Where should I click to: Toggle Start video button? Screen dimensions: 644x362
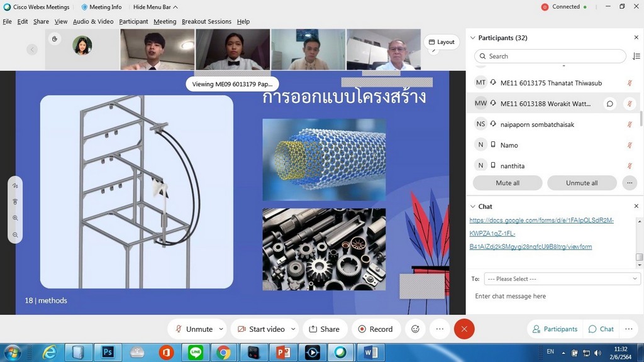tap(260, 329)
